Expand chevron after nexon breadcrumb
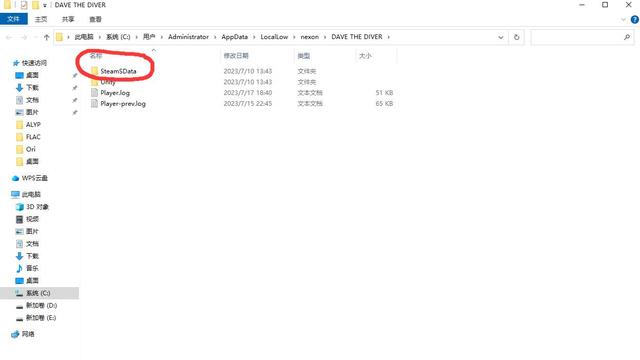The width and height of the screenshot is (640, 360). (325, 37)
